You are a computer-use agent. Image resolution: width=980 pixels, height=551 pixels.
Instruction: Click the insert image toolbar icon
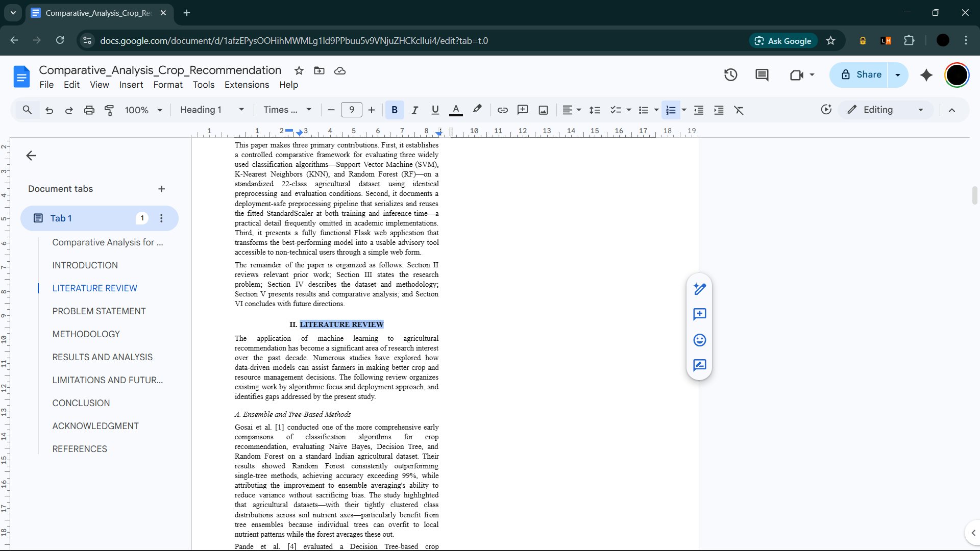point(543,110)
